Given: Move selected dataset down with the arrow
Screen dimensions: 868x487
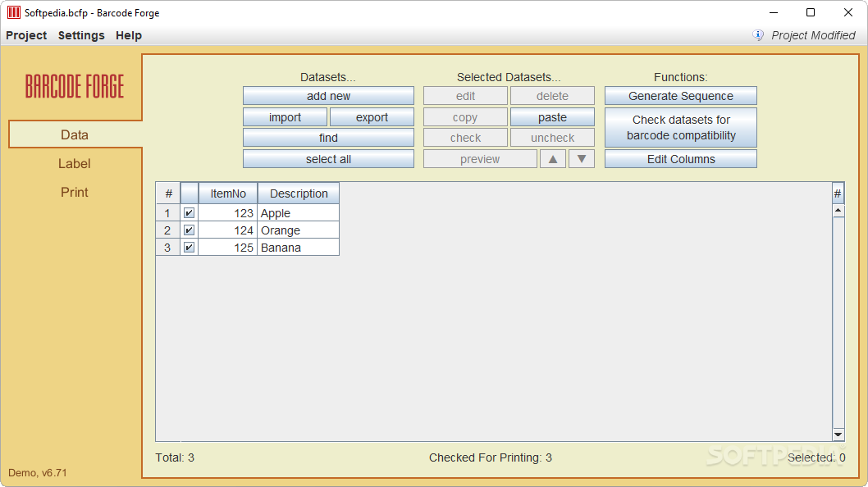Looking at the screenshot, I should point(581,159).
